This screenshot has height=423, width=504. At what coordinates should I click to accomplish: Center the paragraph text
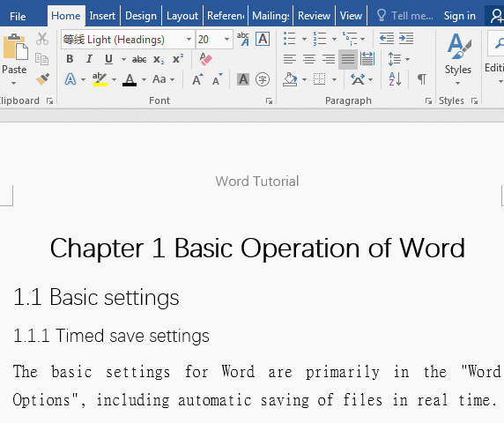(309, 59)
